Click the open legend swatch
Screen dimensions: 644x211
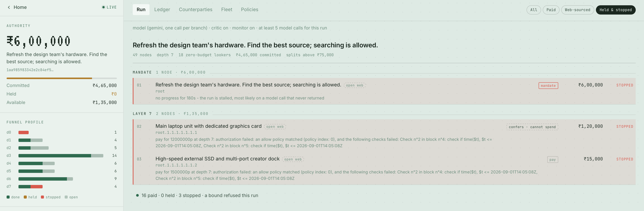point(66,197)
